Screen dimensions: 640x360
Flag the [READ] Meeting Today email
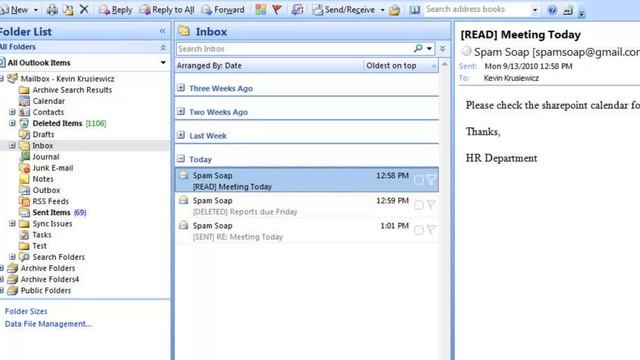pyautogui.click(x=431, y=180)
